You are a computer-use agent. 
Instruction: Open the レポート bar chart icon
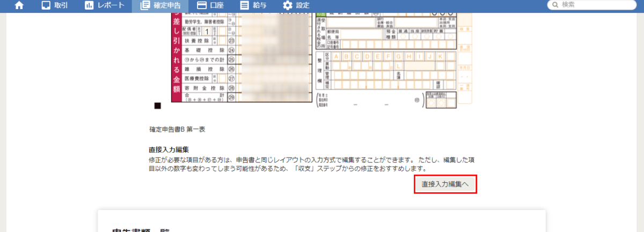click(x=89, y=6)
